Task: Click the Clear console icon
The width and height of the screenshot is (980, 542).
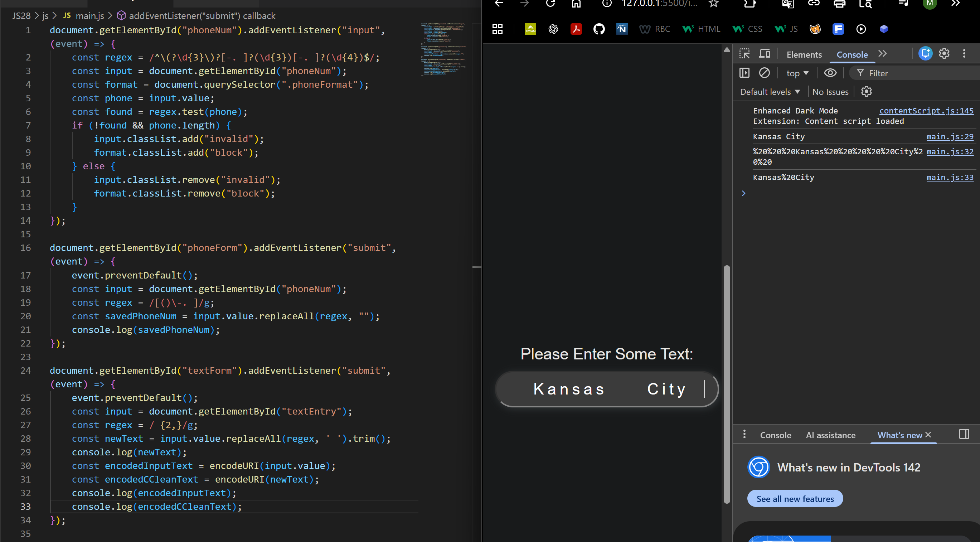Action: point(764,73)
